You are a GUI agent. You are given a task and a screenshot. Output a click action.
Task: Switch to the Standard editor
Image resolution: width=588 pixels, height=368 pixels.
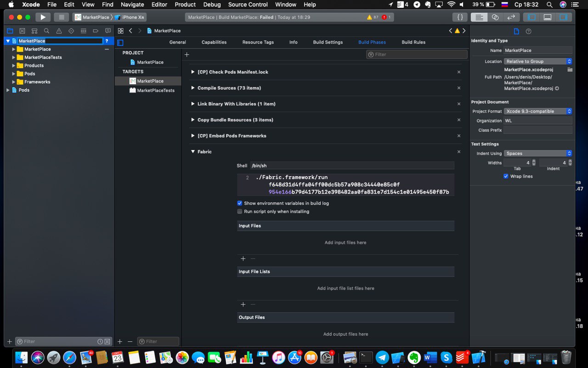(479, 17)
